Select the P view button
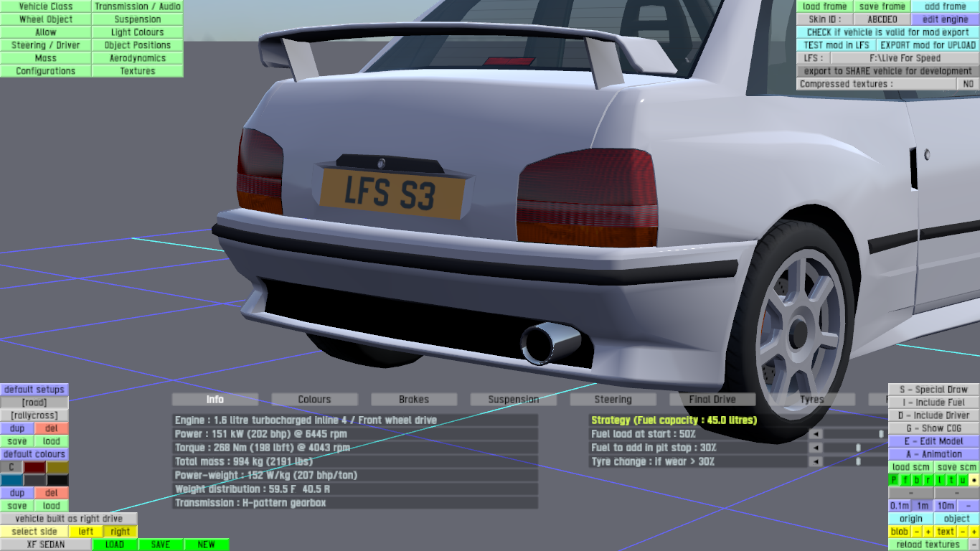Image resolution: width=980 pixels, height=551 pixels. (894, 480)
